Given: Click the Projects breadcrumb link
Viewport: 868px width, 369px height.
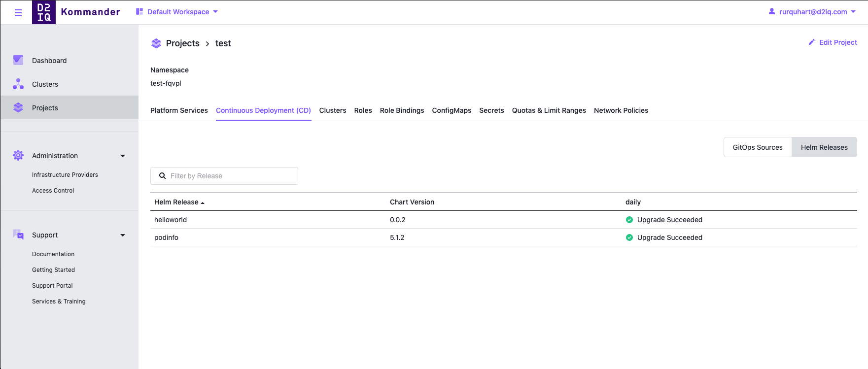Looking at the screenshot, I should click(x=183, y=43).
